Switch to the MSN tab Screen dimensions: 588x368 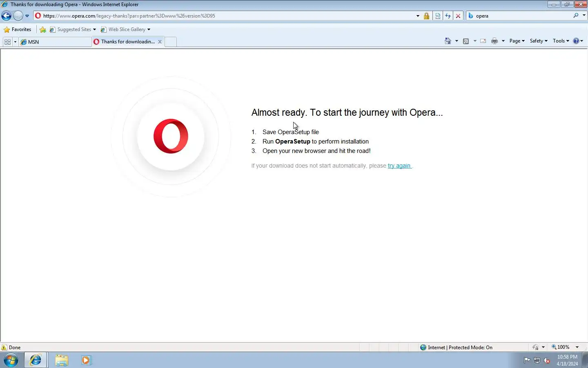[x=55, y=42]
